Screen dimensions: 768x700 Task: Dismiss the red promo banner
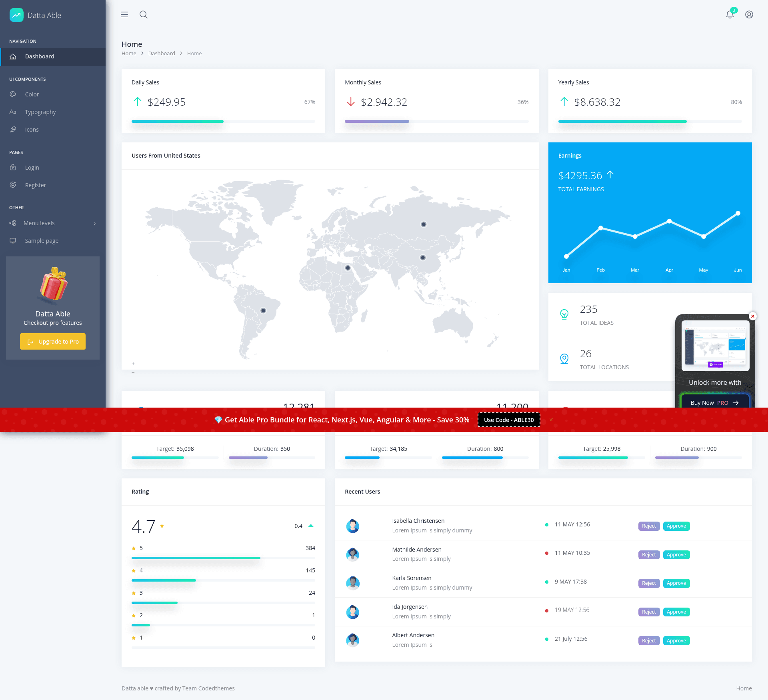(x=551, y=420)
